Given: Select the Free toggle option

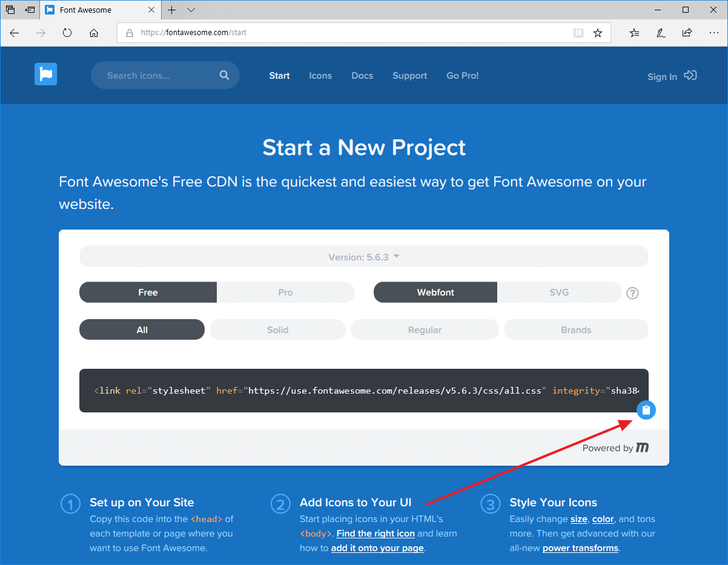Looking at the screenshot, I should pyautogui.click(x=148, y=292).
